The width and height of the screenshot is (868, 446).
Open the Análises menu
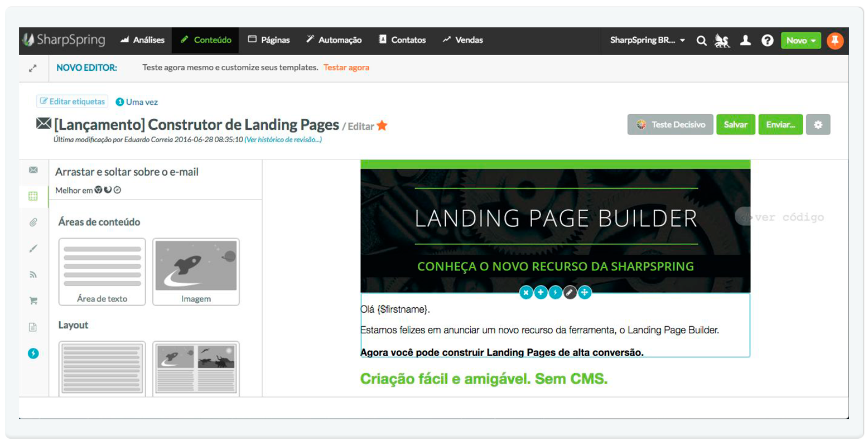[x=142, y=40]
